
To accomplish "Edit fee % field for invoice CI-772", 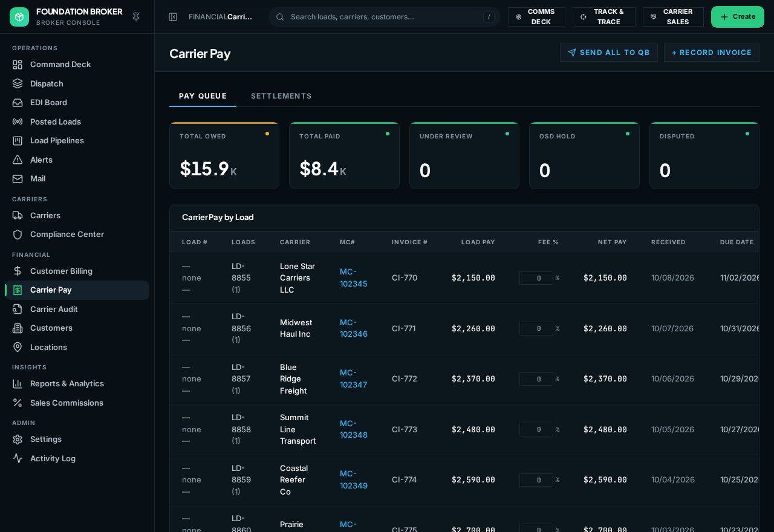I will tap(536, 379).
